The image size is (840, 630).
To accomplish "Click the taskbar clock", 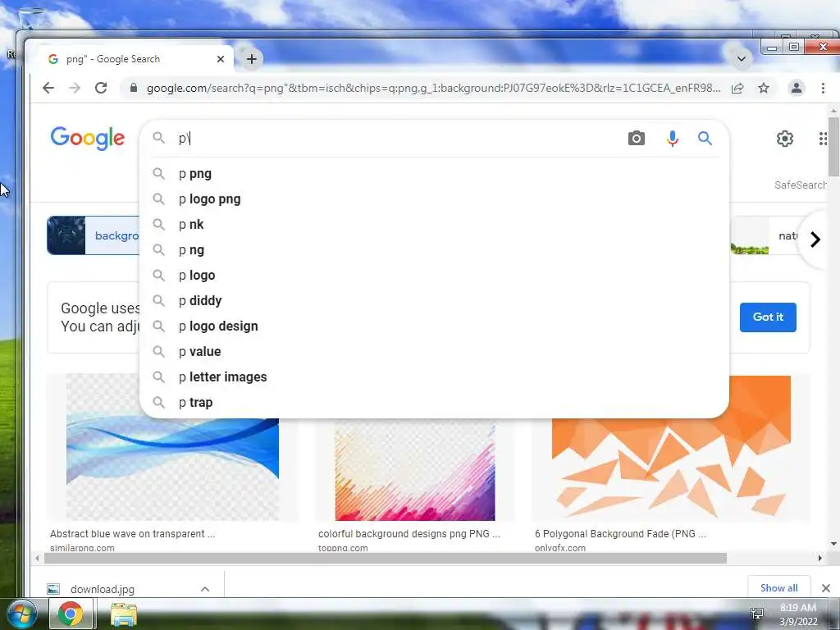I will [798, 614].
